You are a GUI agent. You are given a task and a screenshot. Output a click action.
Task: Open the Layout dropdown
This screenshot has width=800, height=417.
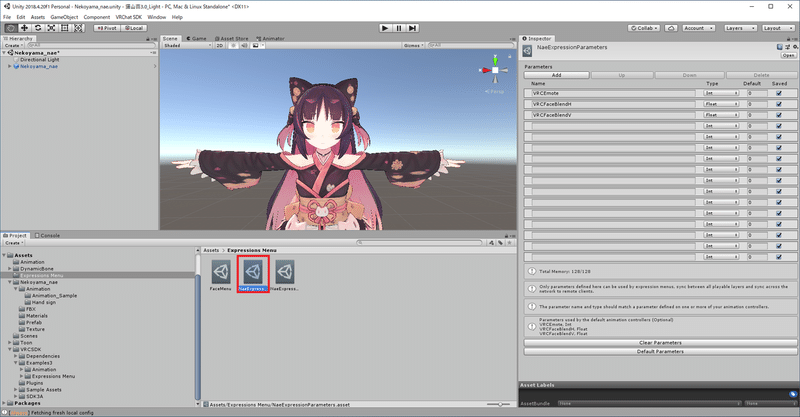pos(779,28)
